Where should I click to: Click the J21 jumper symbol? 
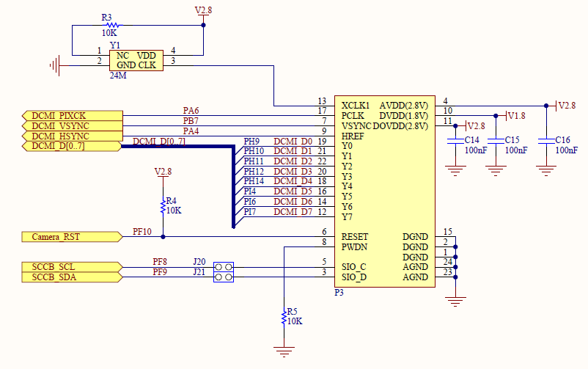tap(224, 277)
